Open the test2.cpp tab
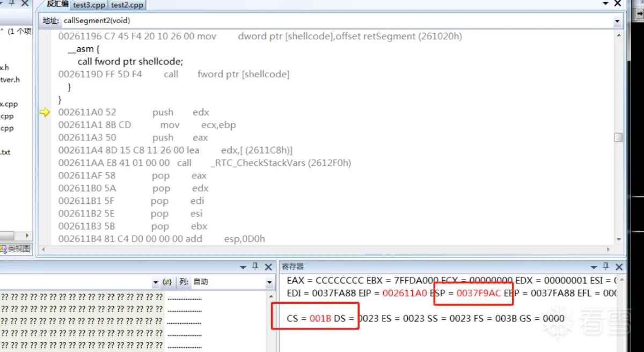This screenshot has height=352, width=644. (127, 5)
